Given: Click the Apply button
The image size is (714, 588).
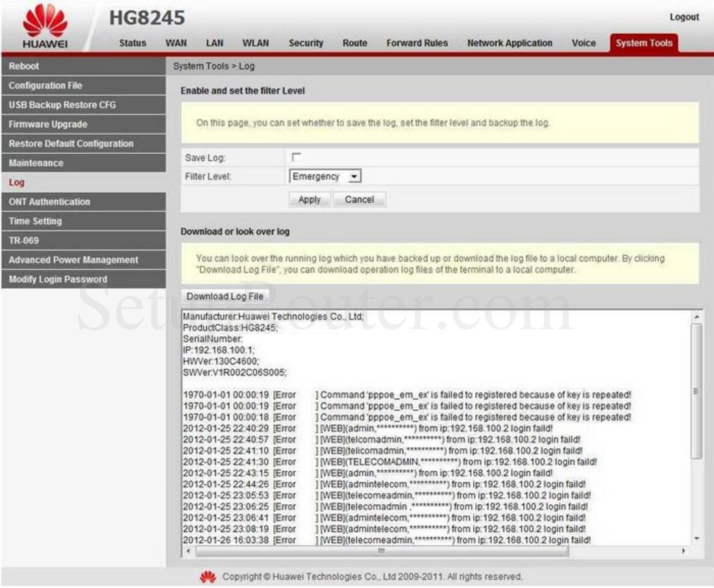Looking at the screenshot, I should pyautogui.click(x=310, y=199).
